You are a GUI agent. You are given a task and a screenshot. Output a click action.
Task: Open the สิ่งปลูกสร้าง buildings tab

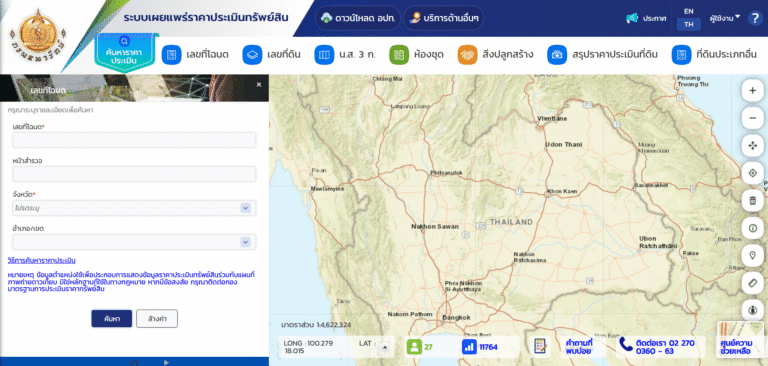point(495,54)
